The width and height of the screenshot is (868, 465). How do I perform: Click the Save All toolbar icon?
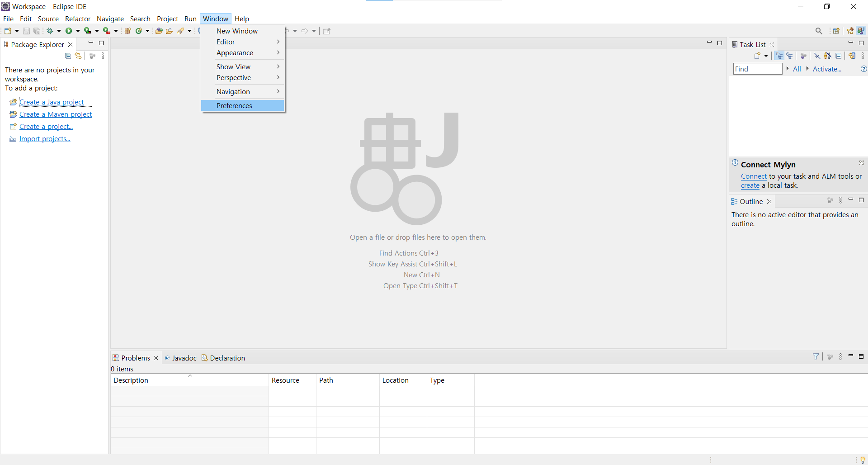[x=37, y=31]
